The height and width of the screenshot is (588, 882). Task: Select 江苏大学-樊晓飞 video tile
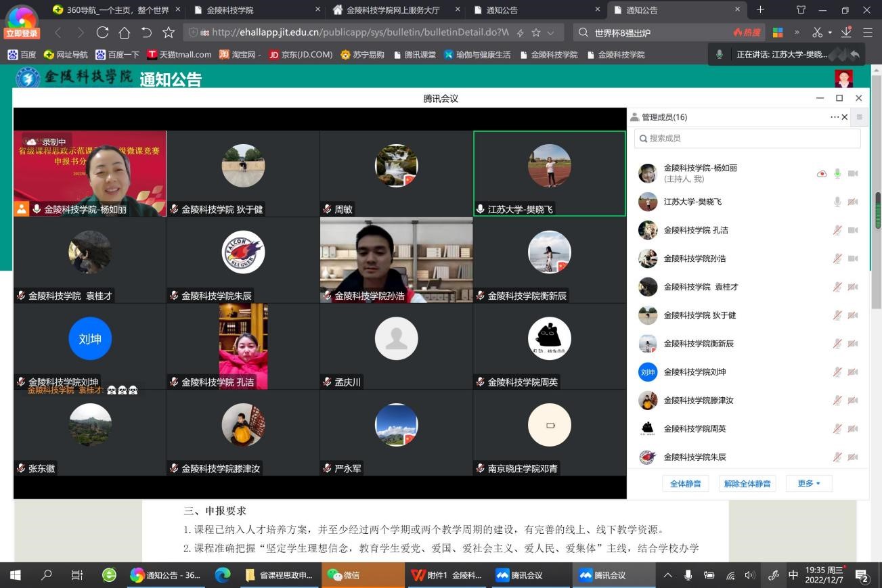pos(549,173)
